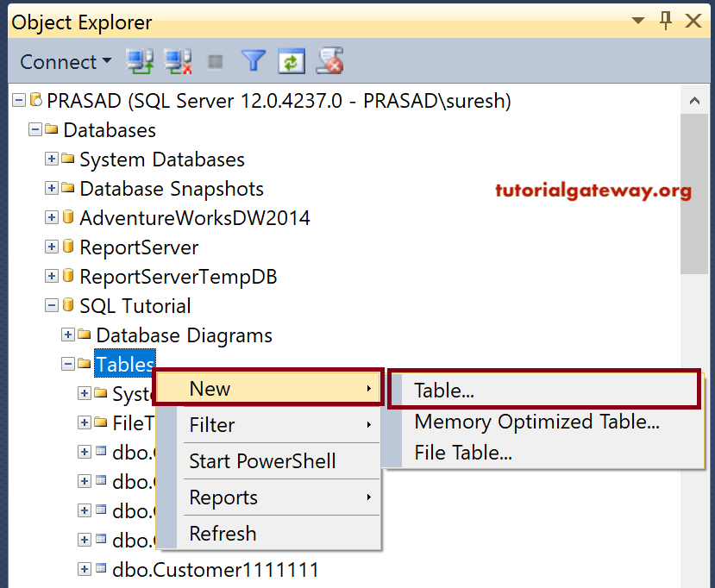715x588 pixels.
Task: Click the Disconnect server toolbar icon
Action: [x=178, y=61]
